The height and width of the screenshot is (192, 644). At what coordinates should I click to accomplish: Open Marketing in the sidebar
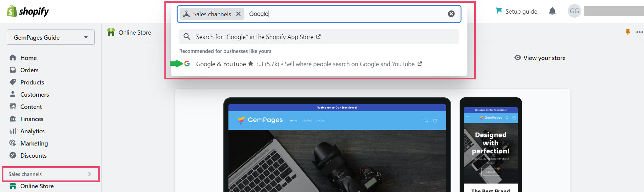coord(34,143)
